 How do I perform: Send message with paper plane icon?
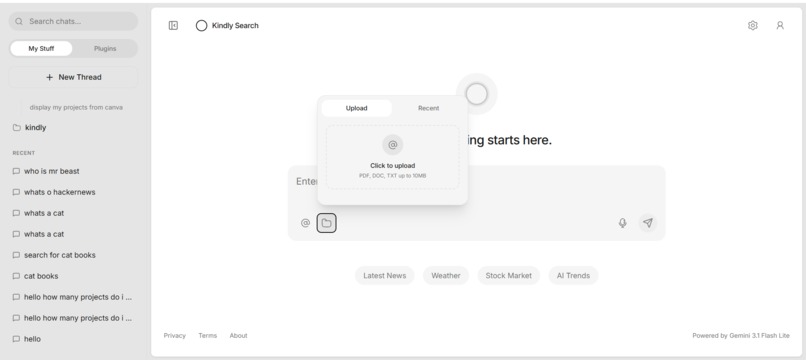[x=648, y=223]
